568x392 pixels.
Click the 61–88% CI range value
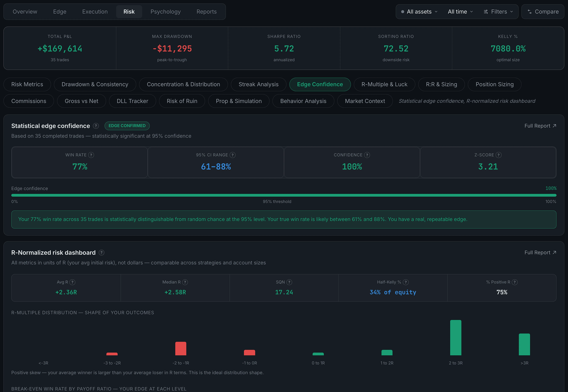(216, 167)
